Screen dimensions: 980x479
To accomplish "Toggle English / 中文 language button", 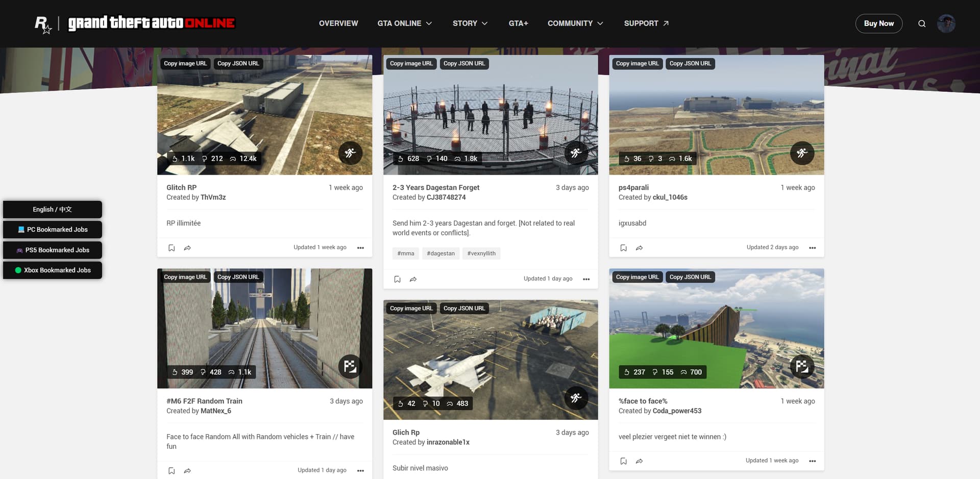I will 53,209.
